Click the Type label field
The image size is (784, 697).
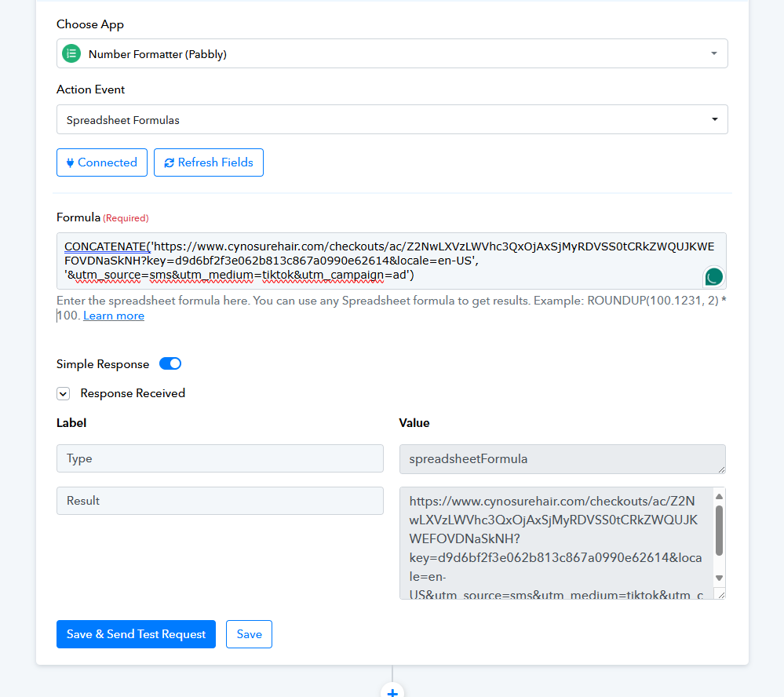tap(220, 458)
